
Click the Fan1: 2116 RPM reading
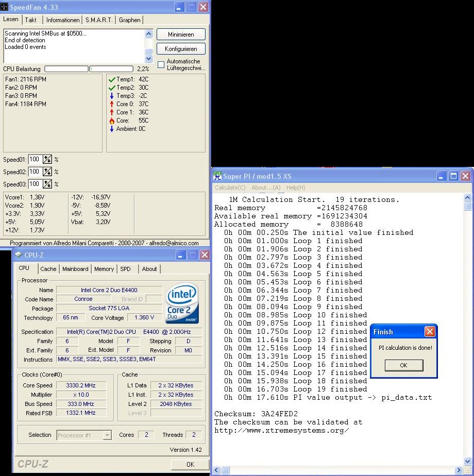(26, 79)
